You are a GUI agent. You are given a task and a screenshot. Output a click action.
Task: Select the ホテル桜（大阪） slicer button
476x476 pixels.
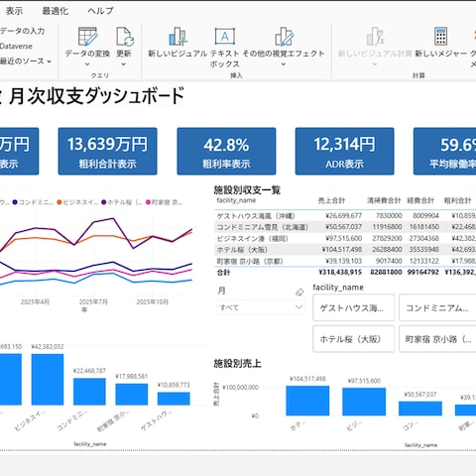(x=353, y=339)
